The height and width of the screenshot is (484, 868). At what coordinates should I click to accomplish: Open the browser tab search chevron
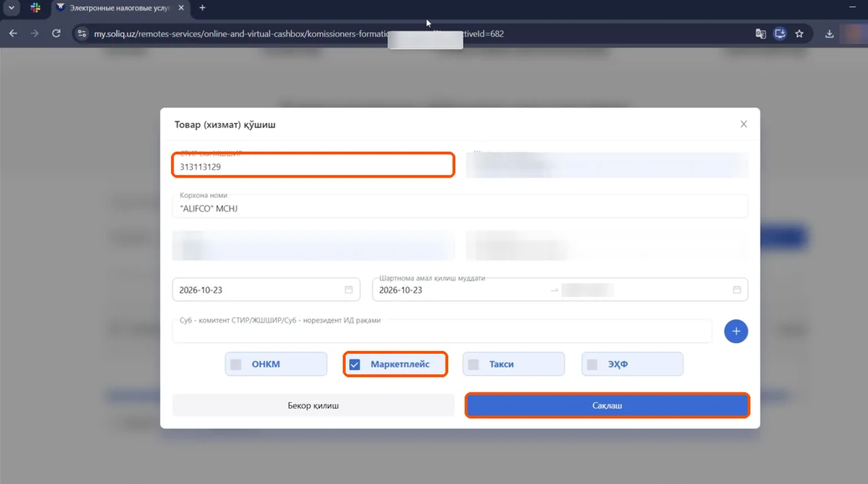coord(13,8)
